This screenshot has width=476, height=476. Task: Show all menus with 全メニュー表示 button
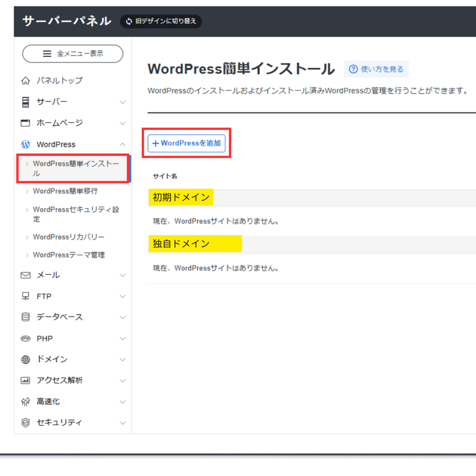tap(73, 54)
